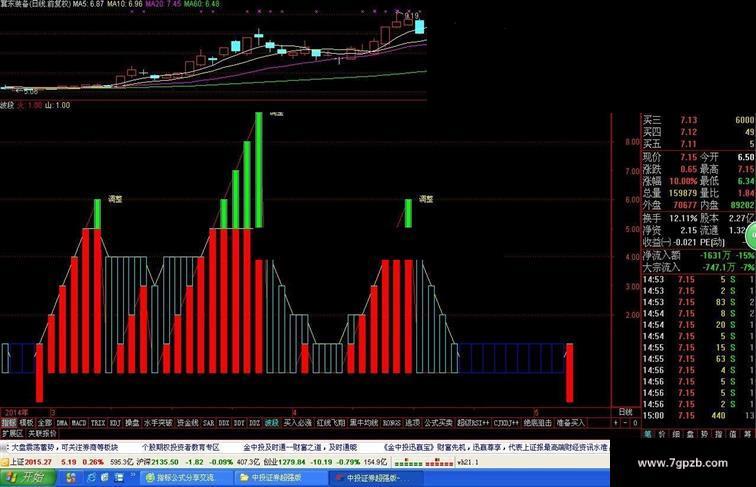Choose the 水手突破 indicator tab
Screen dimensions: 756x487
158,423
